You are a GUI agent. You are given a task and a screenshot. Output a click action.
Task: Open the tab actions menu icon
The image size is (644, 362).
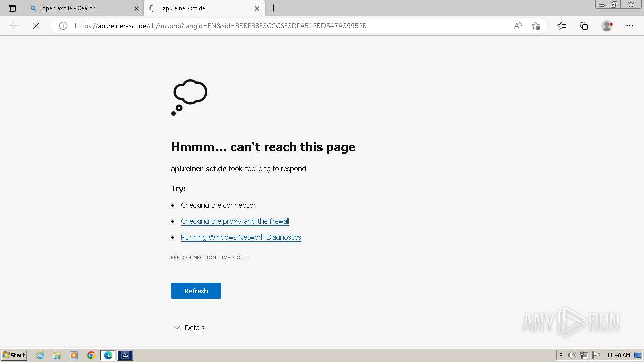[x=12, y=8]
